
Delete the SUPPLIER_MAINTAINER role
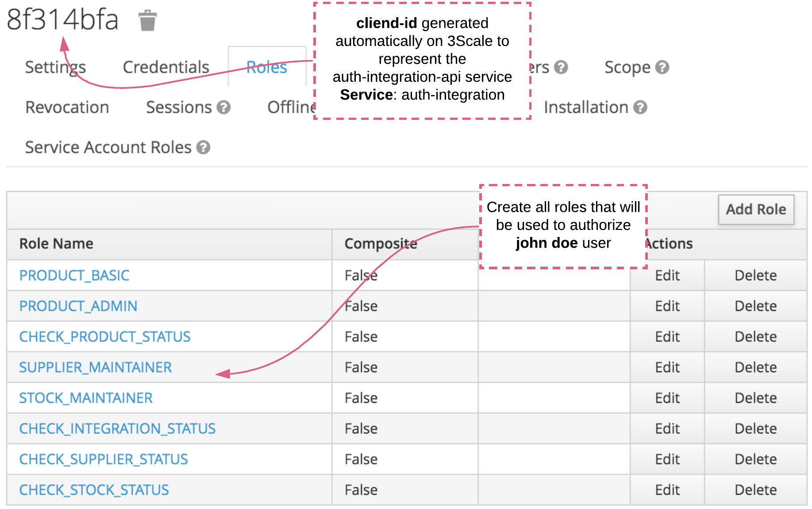point(755,367)
